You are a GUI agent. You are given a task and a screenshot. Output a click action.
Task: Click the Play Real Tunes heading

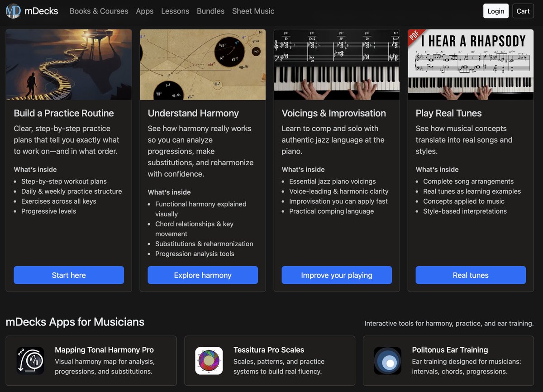point(449,113)
